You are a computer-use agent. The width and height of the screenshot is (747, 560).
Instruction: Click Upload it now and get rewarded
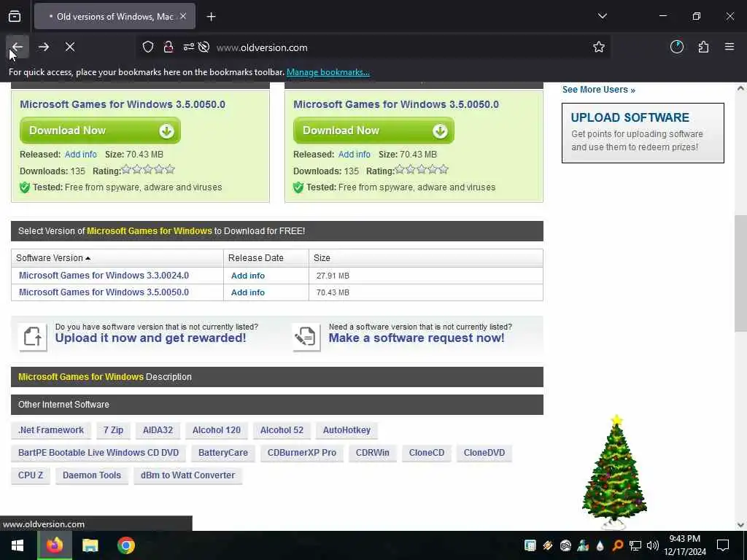(x=150, y=338)
